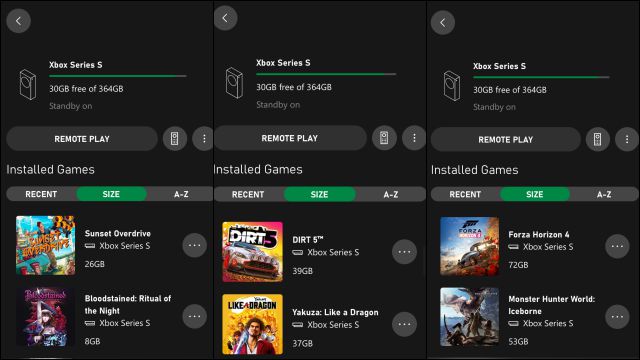640x360 pixels.
Task: Click the 53GB size under Monster Hunter World
Action: 518,342
